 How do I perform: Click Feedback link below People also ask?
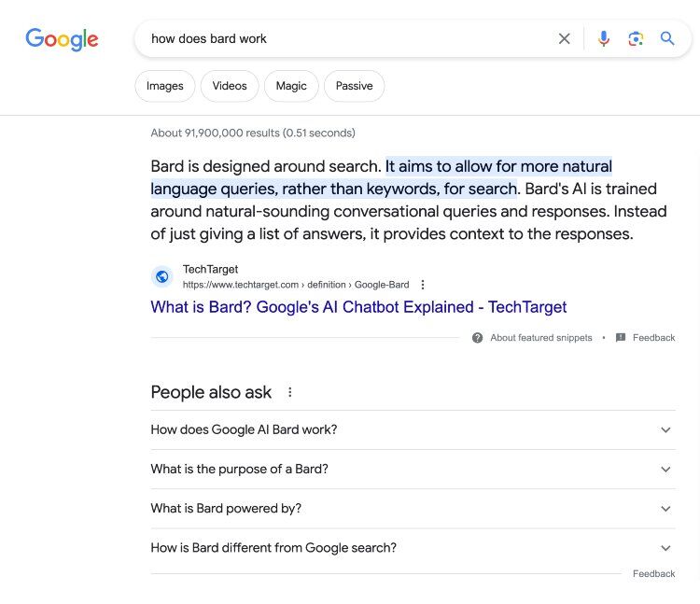tap(653, 573)
